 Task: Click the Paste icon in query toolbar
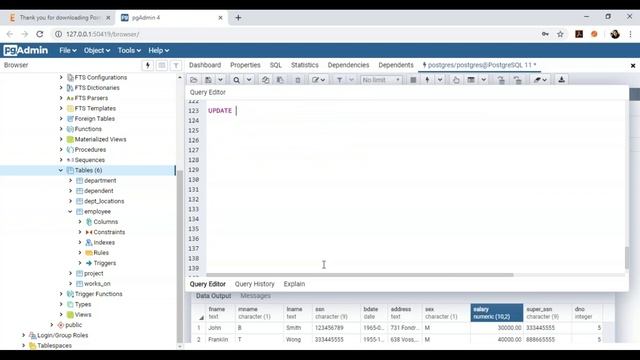coord(280,80)
